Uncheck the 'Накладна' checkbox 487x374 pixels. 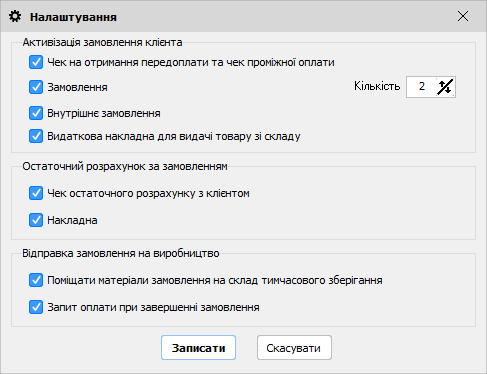point(36,220)
